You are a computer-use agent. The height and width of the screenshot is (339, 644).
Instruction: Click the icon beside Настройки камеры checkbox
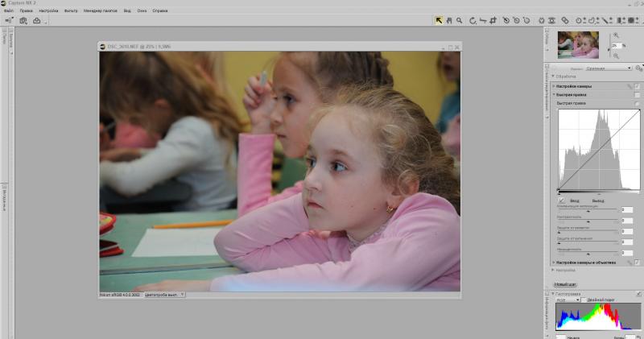pos(630,86)
